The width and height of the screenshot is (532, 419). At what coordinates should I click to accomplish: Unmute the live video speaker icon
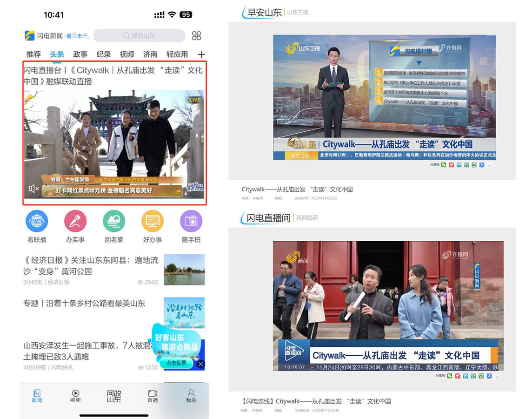coord(34,189)
